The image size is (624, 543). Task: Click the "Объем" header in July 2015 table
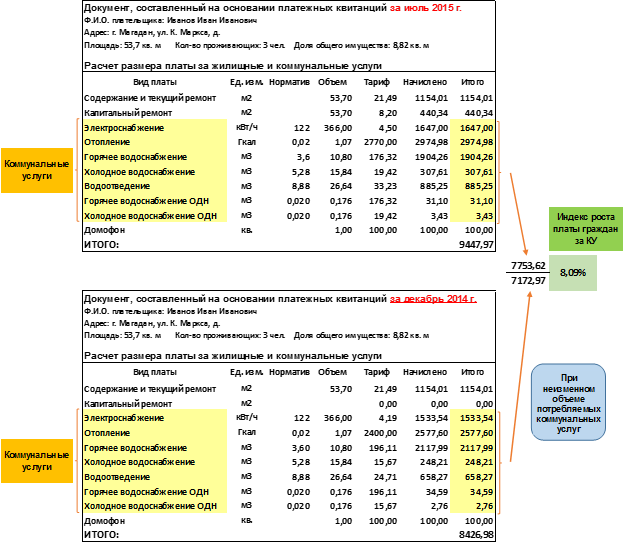(x=332, y=82)
